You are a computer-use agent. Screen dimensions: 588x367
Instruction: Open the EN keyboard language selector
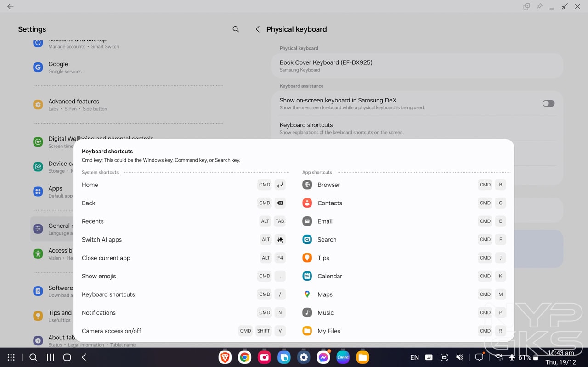point(414,357)
